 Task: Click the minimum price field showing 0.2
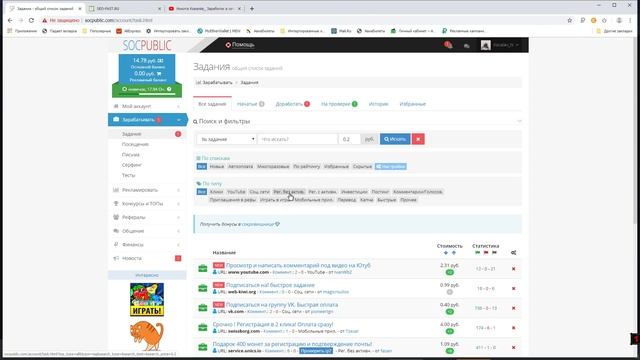(349, 139)
